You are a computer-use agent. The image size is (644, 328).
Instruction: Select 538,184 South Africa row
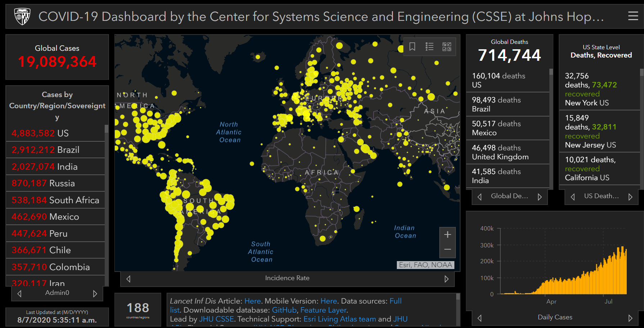point(55,200)
